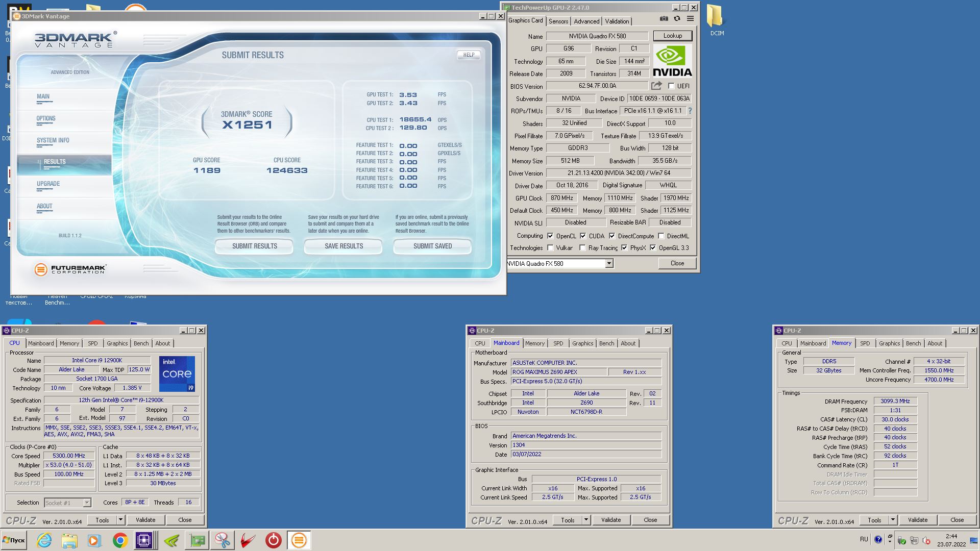Toggle the Vulkan checkbox
This screenshot has width=980, height=551.
pyautogui.click(x=550, y=248)
